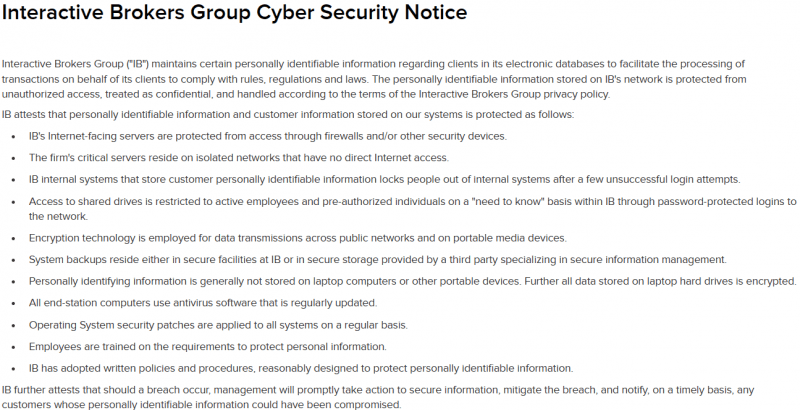Click the opening paragraph starting with Interactive Brokers Group ("IB")
Screen dimensions: 800x410
[x=374, y=79]
